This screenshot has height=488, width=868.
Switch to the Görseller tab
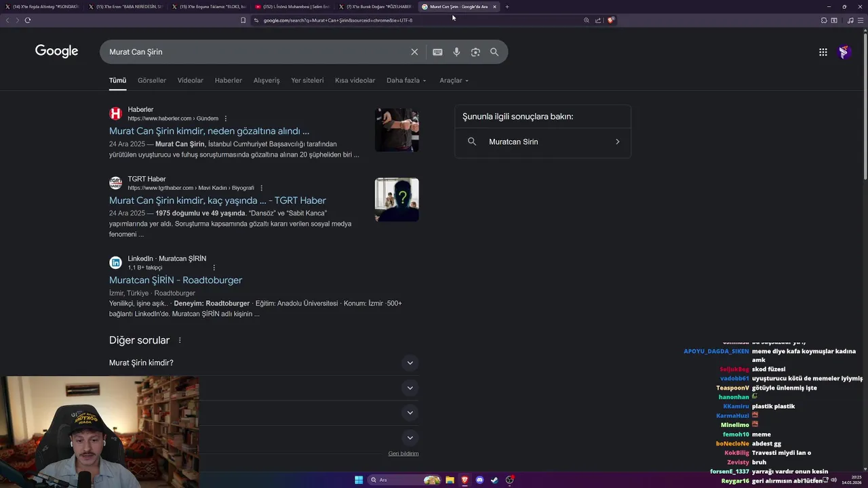[x=152, y=81]
